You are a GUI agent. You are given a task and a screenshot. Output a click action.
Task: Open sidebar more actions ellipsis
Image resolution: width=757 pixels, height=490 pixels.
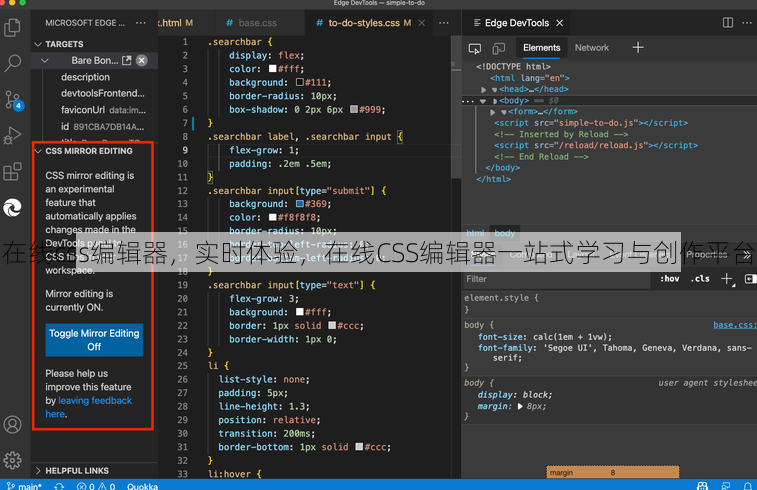click(x=140, y=23)
